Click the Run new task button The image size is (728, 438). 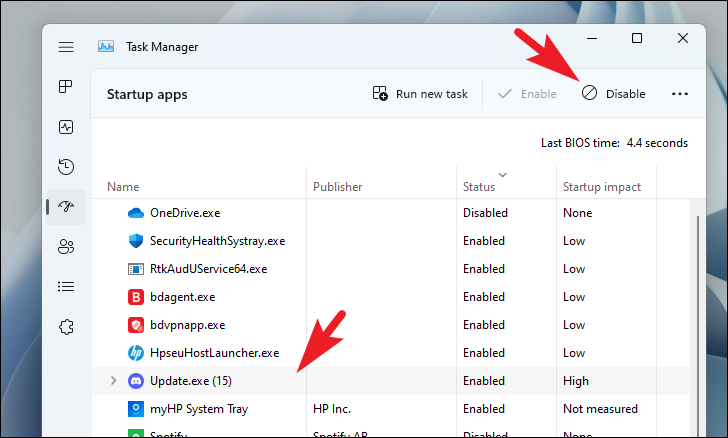pos(420,94)
